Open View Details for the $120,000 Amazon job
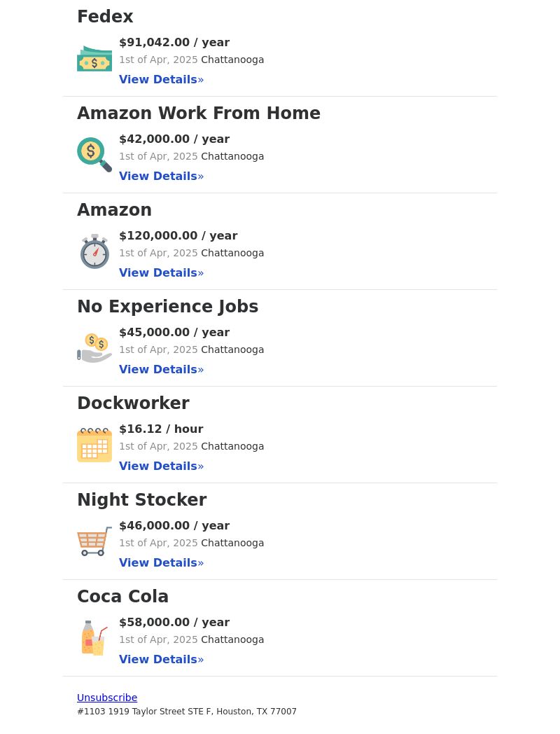This screenshot has height=734, width=560. point(162,273)
